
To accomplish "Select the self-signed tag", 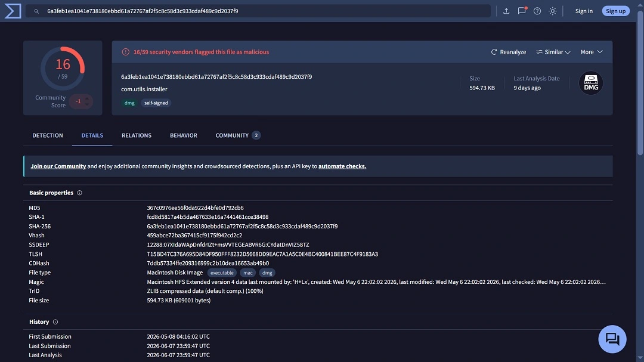I will point(156,103).
